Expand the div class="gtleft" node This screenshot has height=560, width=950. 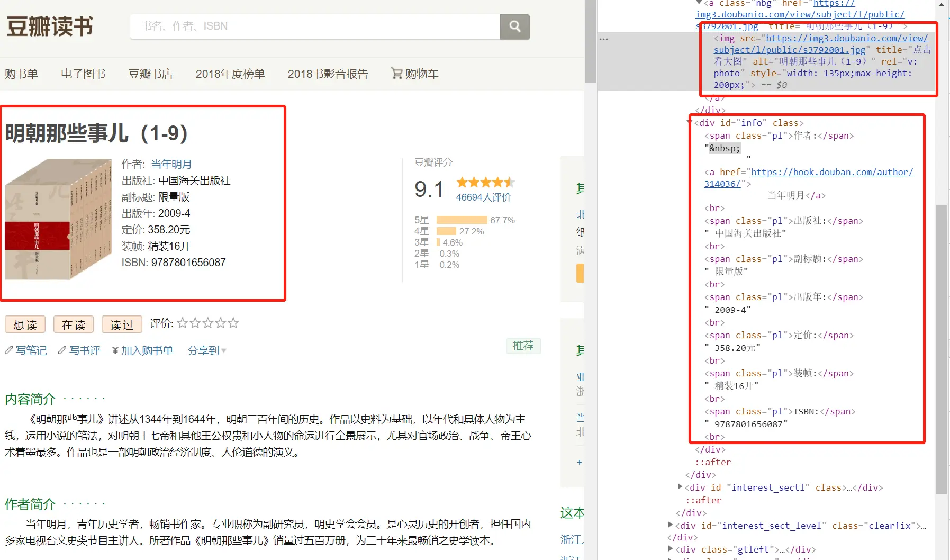click(x=671, y=548)
